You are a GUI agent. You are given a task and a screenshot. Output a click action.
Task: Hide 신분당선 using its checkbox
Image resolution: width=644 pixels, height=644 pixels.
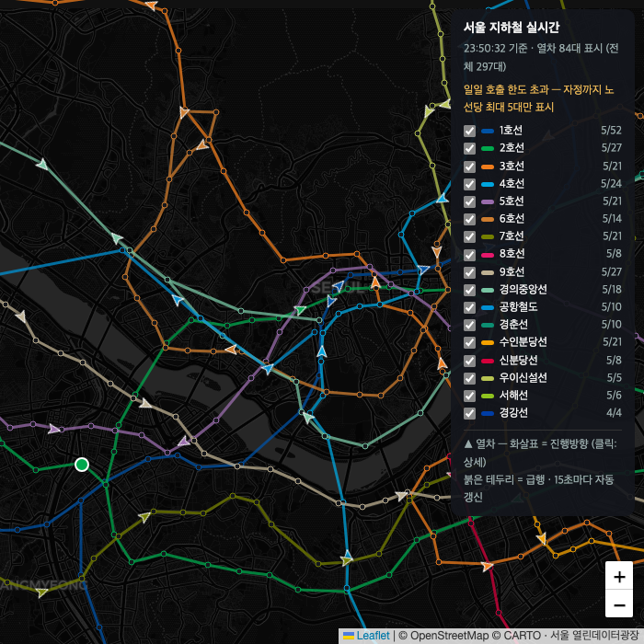tap(469, 361)
